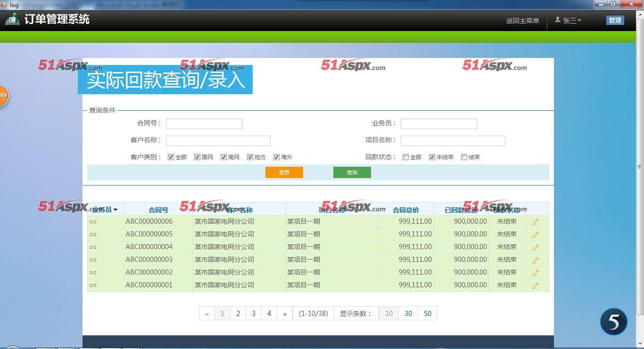Edit row for contract ABC000000003
Screen dimensions: 644x349
tap(535, 260)
